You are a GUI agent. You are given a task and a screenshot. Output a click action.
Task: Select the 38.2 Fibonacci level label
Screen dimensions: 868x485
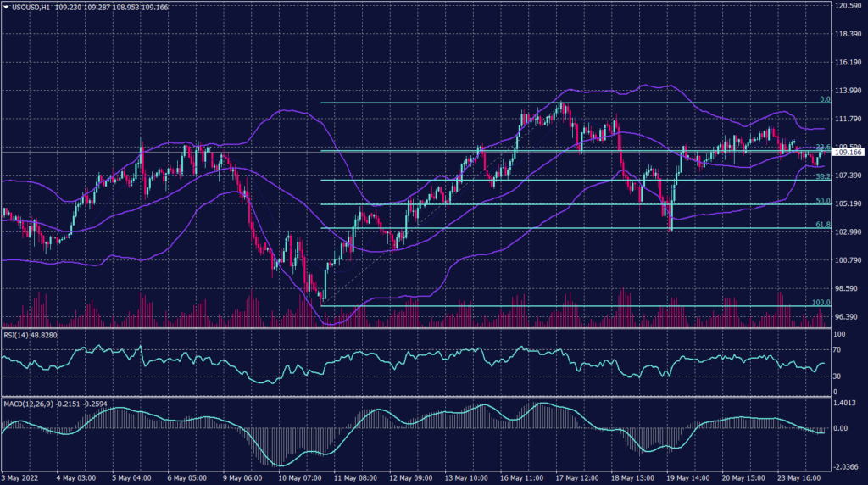(x=821, y=177)
